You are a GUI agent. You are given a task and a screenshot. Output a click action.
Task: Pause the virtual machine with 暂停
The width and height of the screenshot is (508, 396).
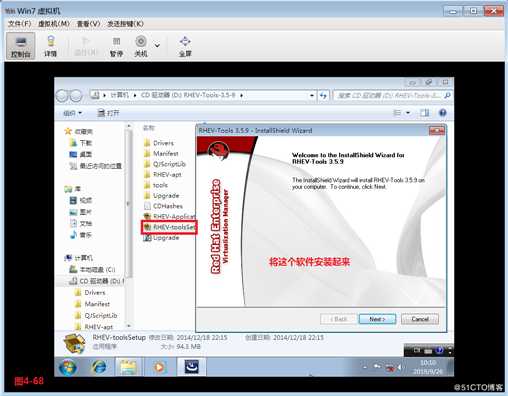tap(116, 46)
